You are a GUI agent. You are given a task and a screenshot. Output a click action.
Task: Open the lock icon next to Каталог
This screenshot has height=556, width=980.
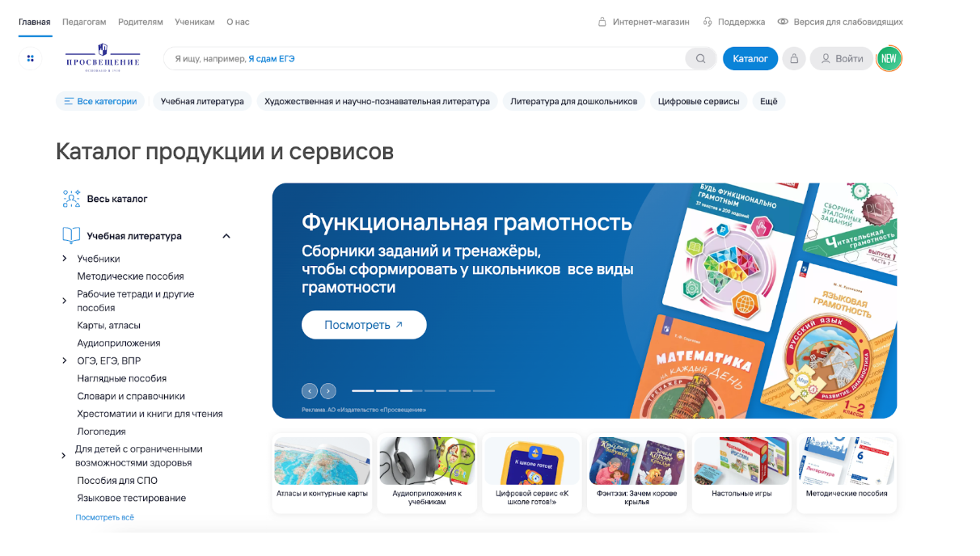[794, 58]
